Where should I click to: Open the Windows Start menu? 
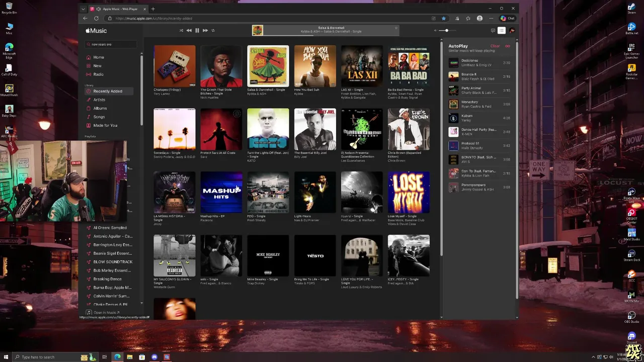(7, 357)
